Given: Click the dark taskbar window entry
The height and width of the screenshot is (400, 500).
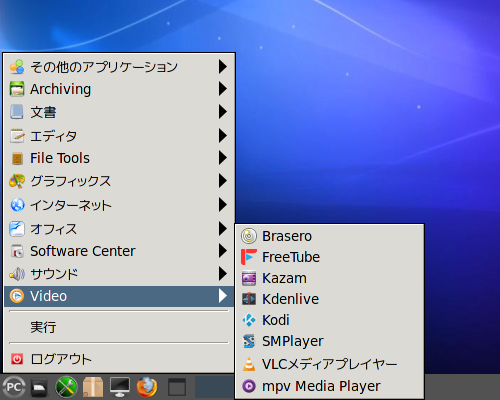Looking at the screenshot, I should 215,387.
